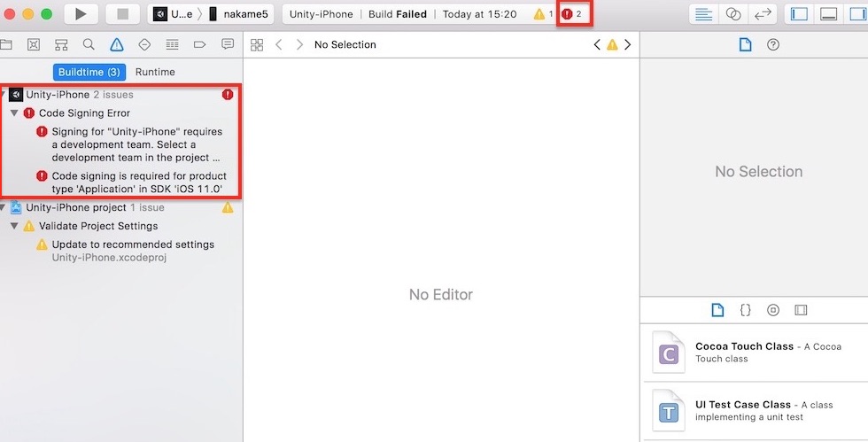868x442 pixels.
Task: Show the Object library
Action: coord(773,310)
